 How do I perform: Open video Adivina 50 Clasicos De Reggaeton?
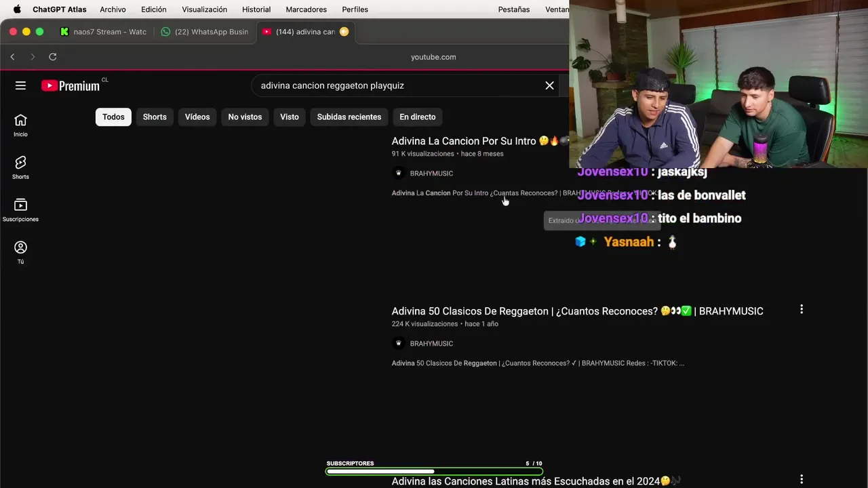(x=577, y=311)
